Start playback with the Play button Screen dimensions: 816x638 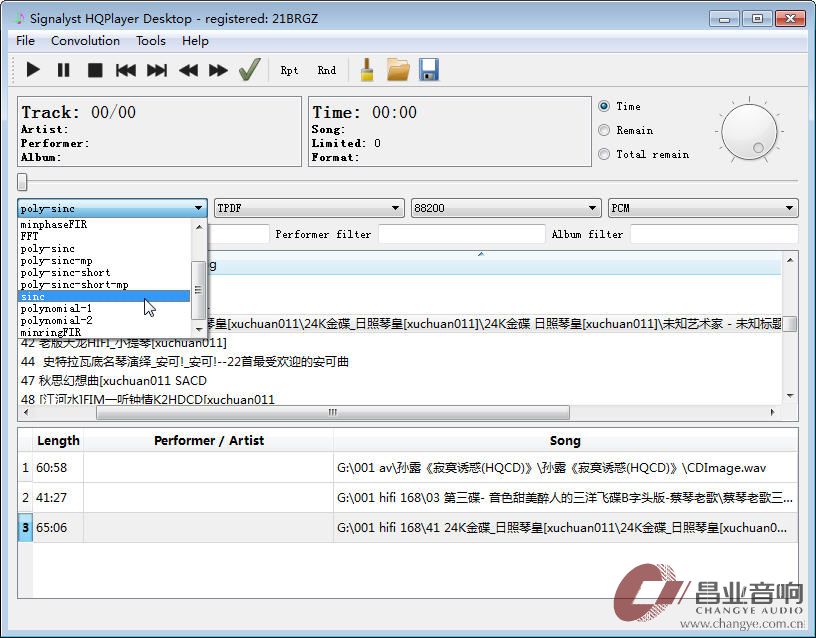(33, 70)
